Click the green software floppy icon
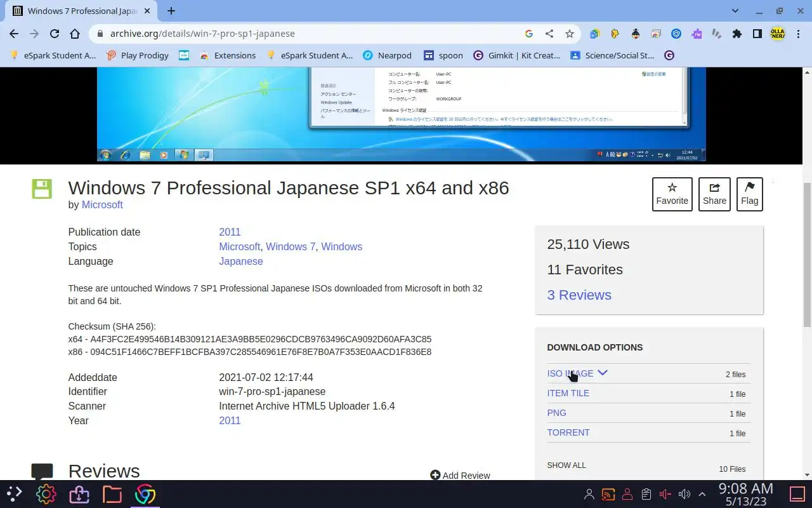 pos(42,189)
